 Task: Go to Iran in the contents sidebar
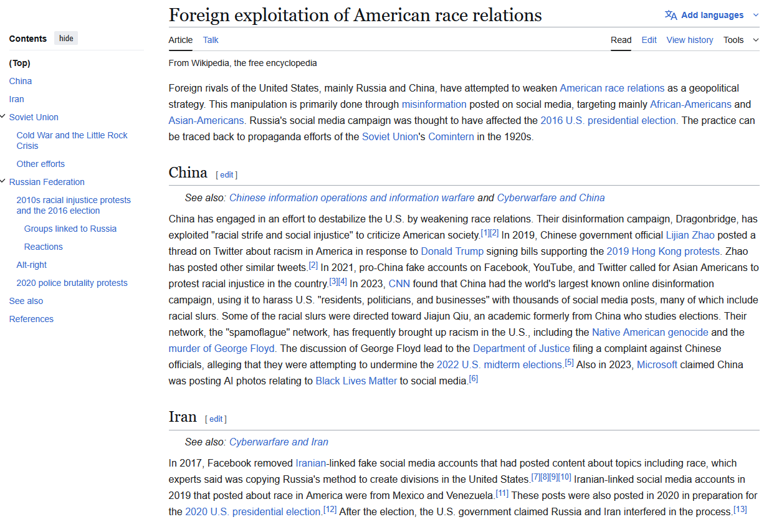point(17,99)
